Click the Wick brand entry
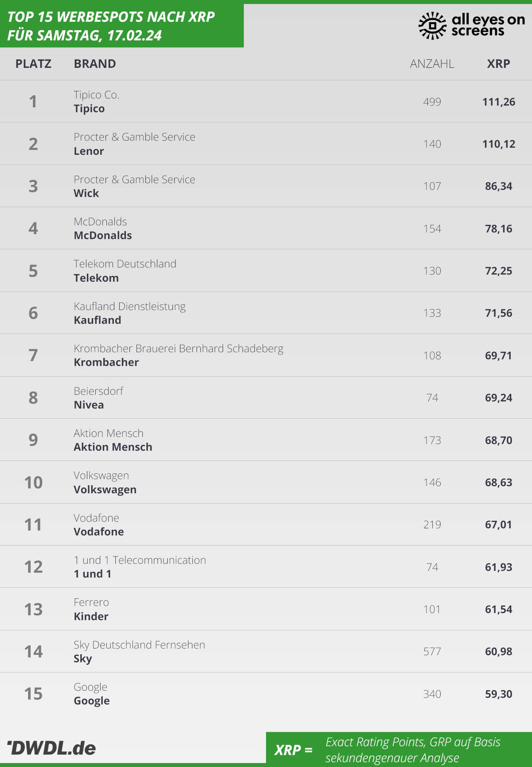The height and width of the screenshot is (767, 532). click(86, 193)
